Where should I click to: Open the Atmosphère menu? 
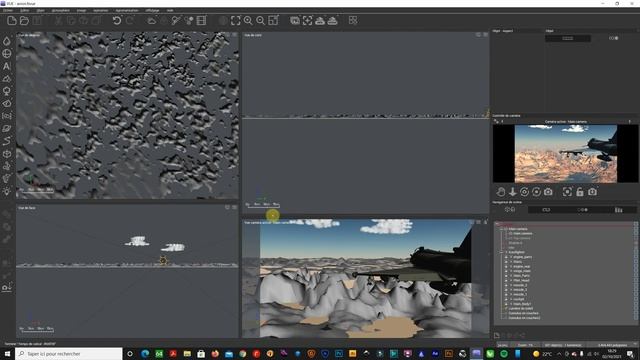(x=60, y=10)
